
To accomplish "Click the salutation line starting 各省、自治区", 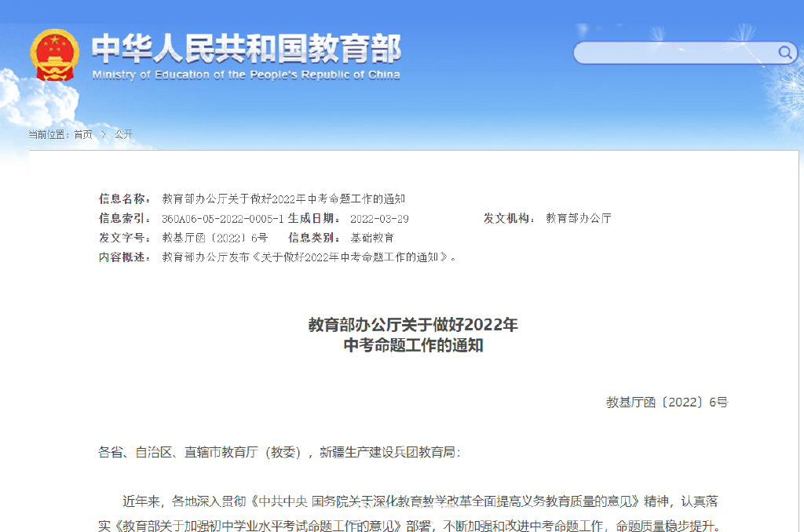I will [x=280, y=452].
